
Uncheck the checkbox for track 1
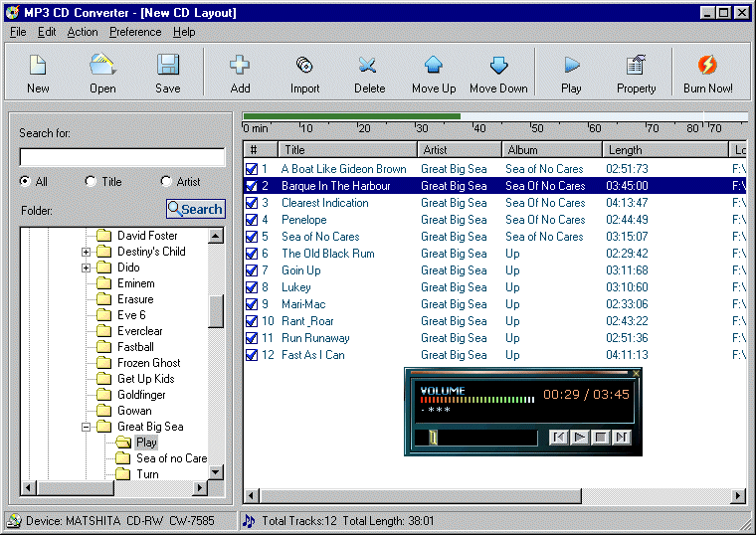coord(252,169)
